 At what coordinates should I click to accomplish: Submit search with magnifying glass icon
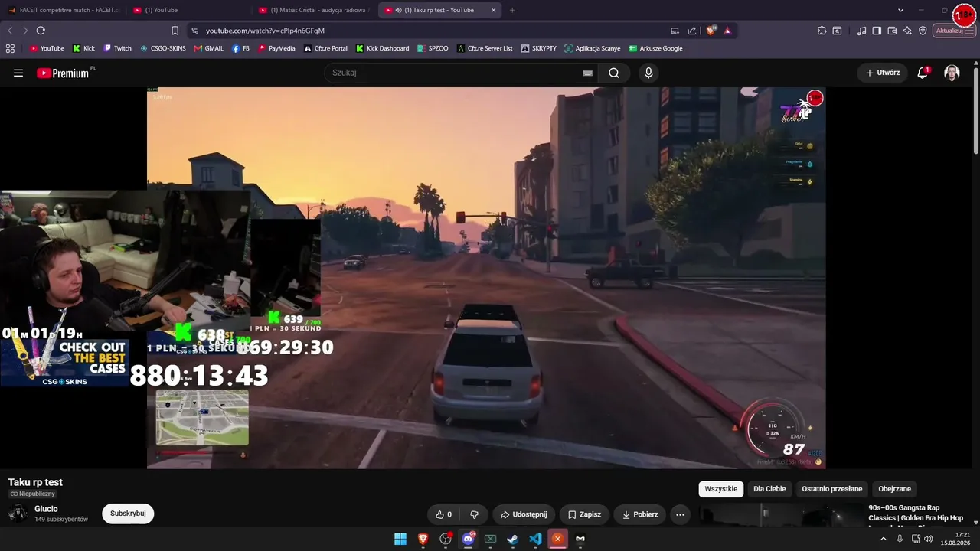[x=614, y=73]
